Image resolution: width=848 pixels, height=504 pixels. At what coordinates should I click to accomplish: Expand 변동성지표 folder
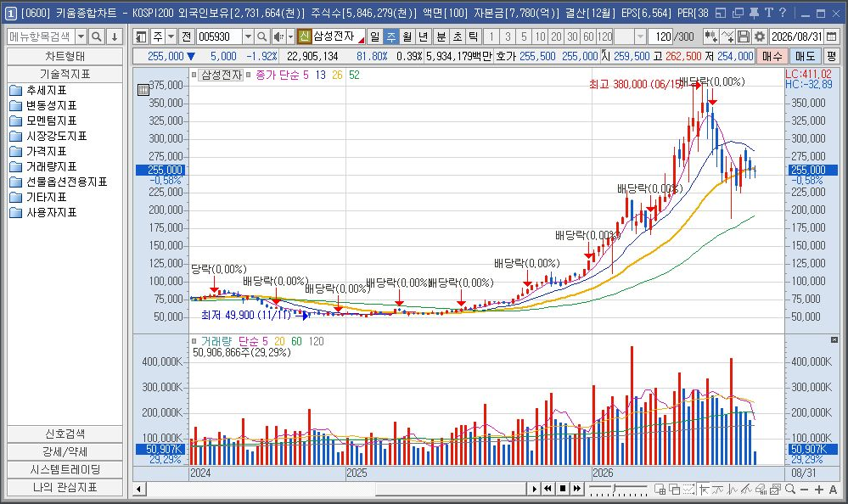click(x=43, y=105)
